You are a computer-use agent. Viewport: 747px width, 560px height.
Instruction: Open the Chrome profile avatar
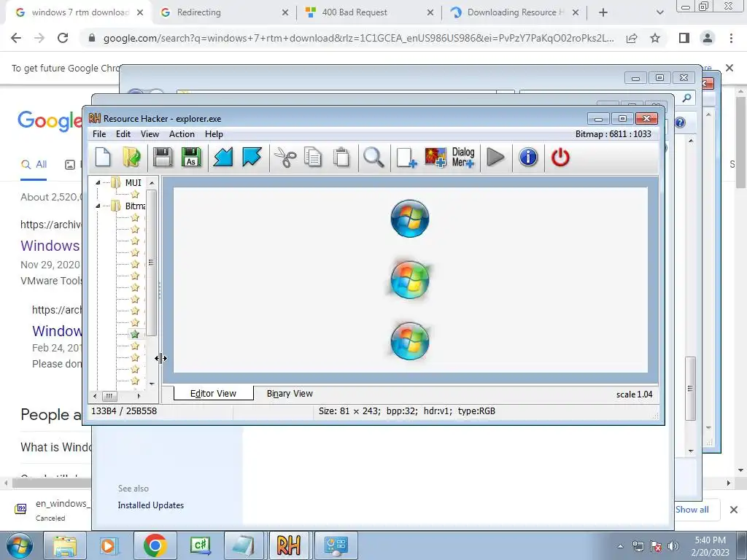click(708, 38)
